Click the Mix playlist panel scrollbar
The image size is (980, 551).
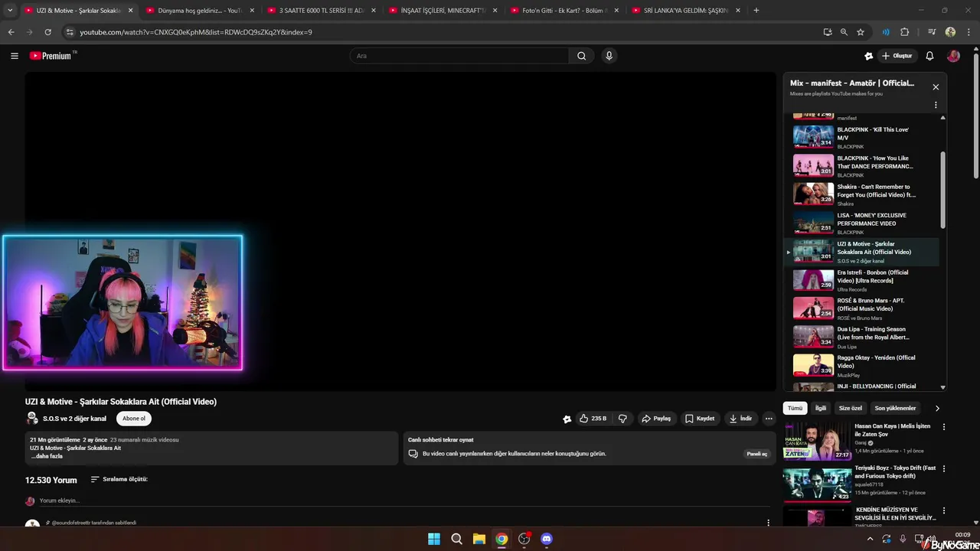pos(942,190)
